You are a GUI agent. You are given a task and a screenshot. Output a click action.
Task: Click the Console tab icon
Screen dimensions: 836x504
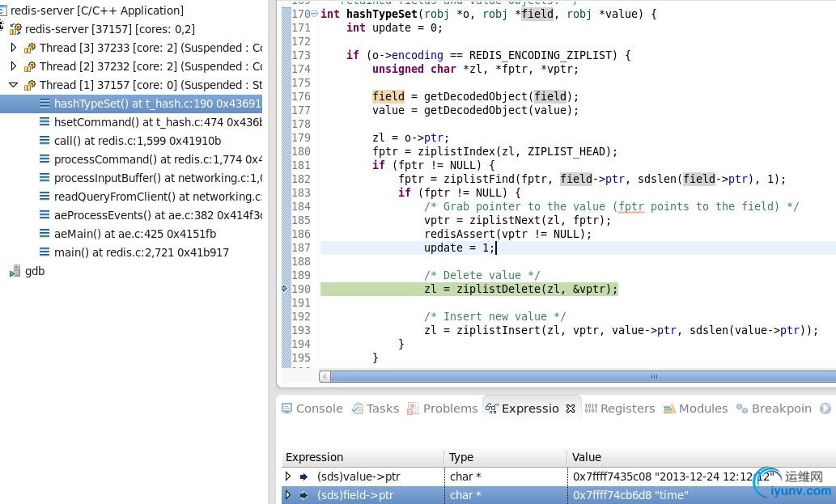(x=286, y=409)
